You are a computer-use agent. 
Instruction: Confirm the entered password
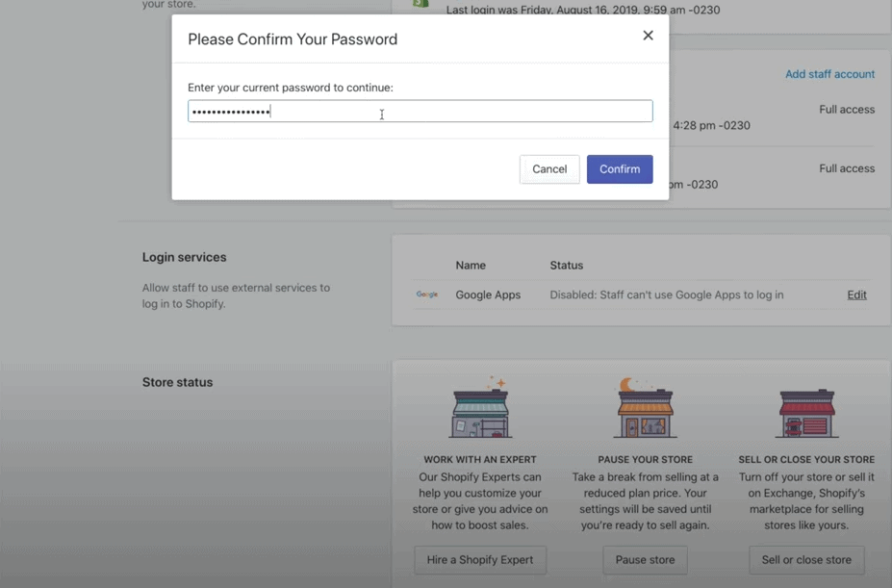point(620,169)
